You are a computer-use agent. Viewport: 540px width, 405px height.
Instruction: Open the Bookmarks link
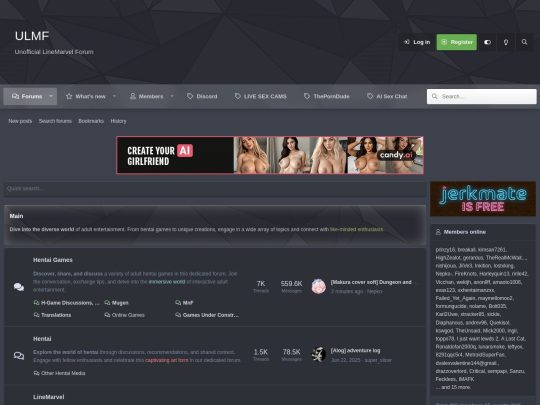point(91,121)
